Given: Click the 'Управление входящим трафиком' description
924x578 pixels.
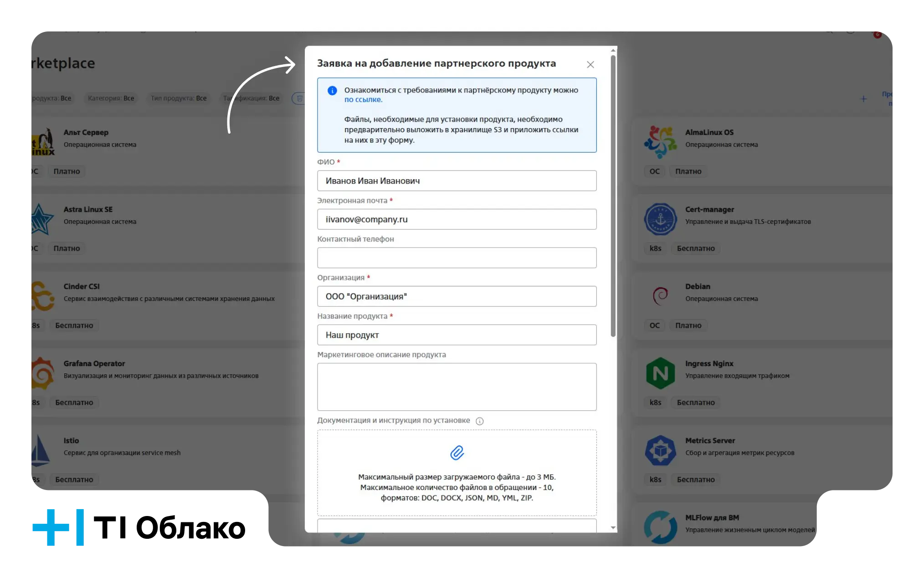Looking at the screenshot, I should coord(737,376).
